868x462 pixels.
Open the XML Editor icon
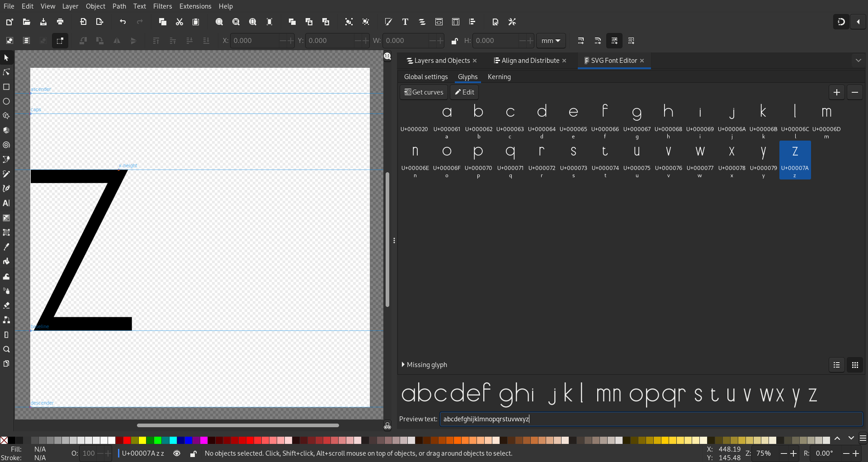pos(439,22)
